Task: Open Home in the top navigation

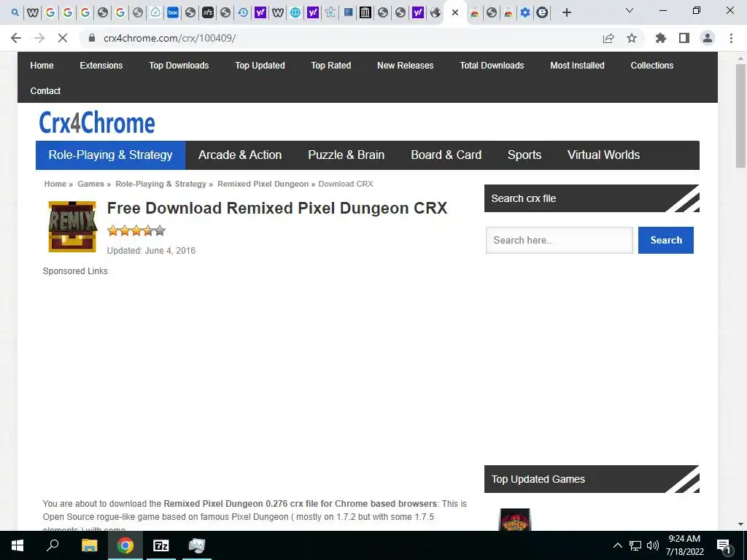Action: pyautogui.click(x=42, y=65)
